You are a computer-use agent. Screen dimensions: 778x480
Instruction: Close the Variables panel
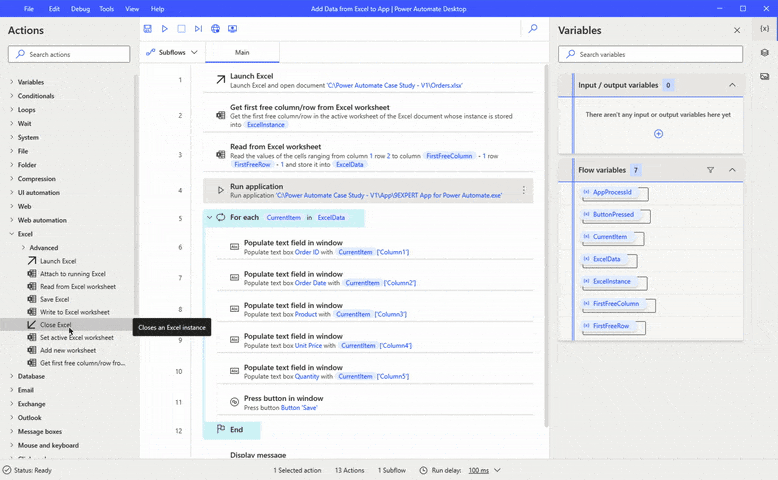point(737,30)
